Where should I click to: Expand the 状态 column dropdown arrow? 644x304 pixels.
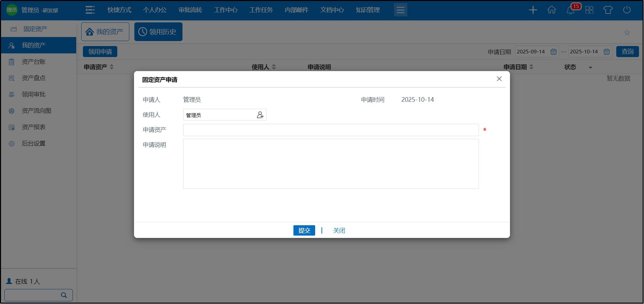pyautogui.click(x=591, y=67)
